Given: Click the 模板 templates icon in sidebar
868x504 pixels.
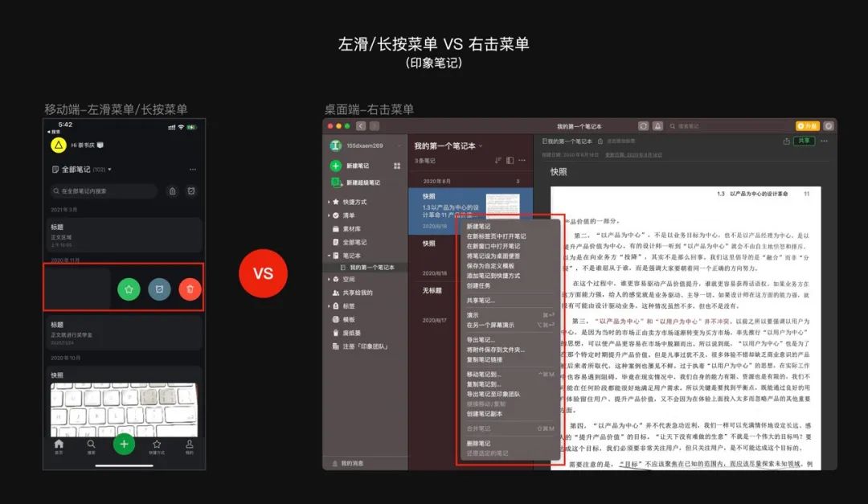Looking at the screenshot, I should pos(334,318).
